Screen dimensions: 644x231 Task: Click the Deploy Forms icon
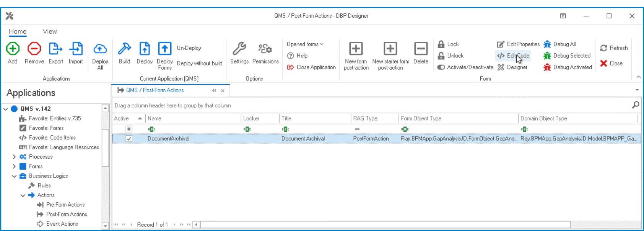click(x=165, y=49)
